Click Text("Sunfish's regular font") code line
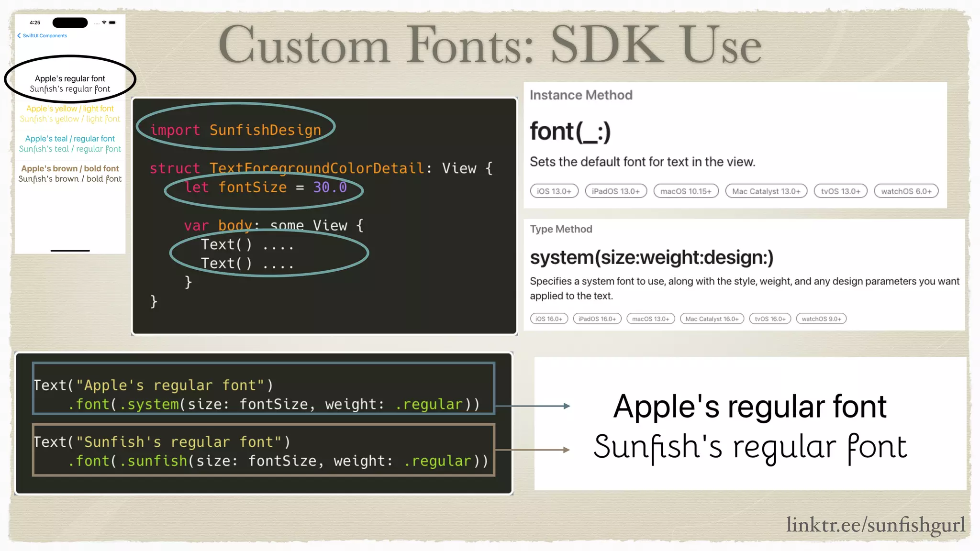980x551 pixels. [x=162, y=442]
